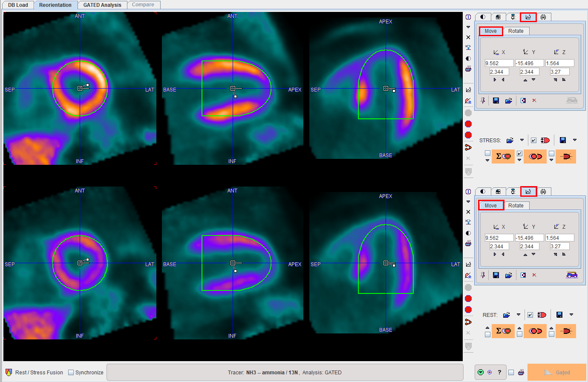588x382 pixels.
Task: Click the STRESS automatic reorientation truck icon
Action: (x=572, y=101)
